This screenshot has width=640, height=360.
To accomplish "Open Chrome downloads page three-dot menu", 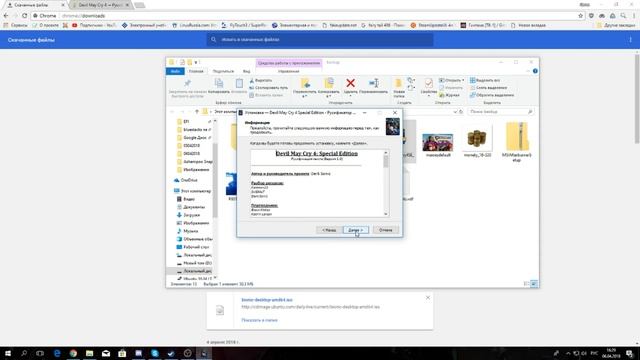I will 630,40.
